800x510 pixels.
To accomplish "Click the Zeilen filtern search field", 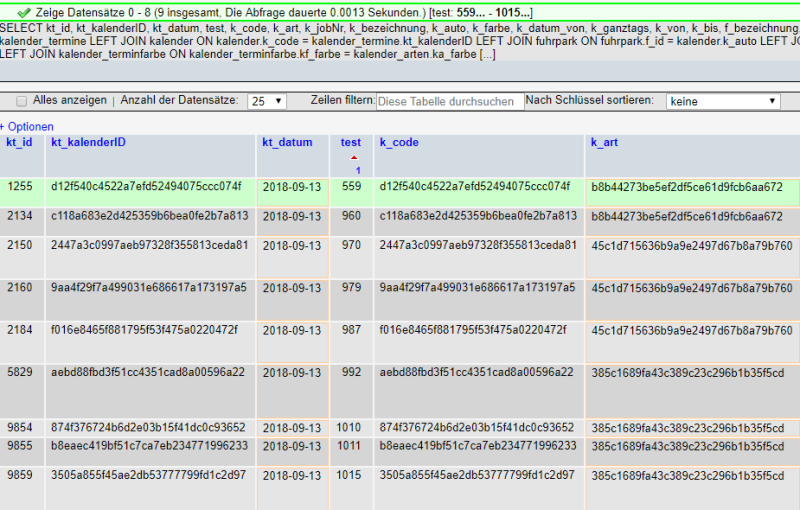I will pyautogui.click(x=450, y=101).
